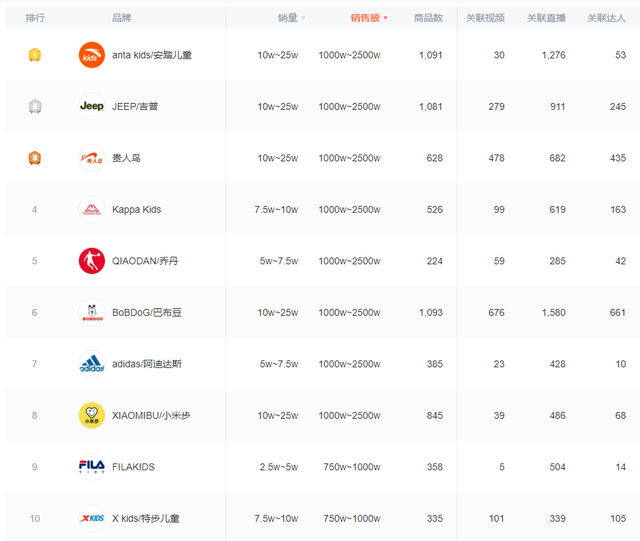This screenshot has height=541, width=640.
Task: Click the XIAOMIBU yellow logo
Action: [x=91, y=415]
